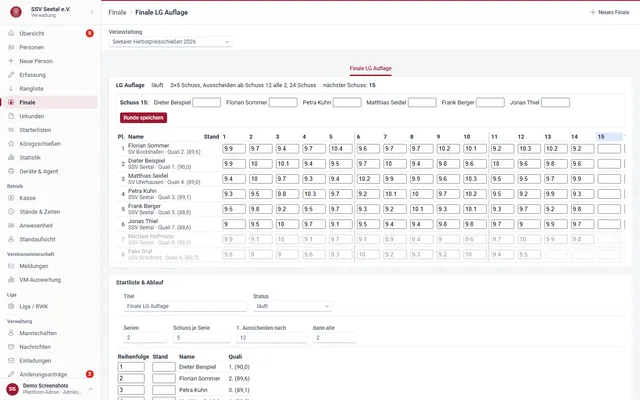Open the Veranstaltung event dropdown
Viewport: 640px width, 400px height.
pyautogui.click(x=170, y=42)
